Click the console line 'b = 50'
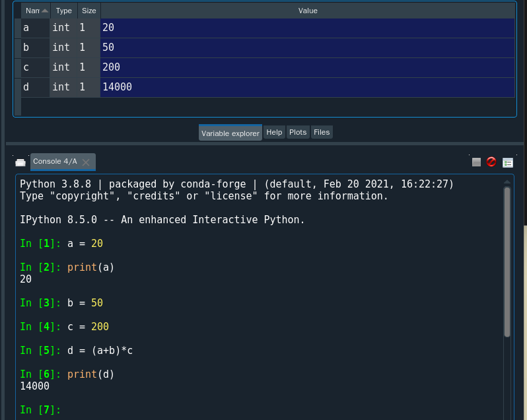Screen dimensions: 527x420 coord(61,302)
